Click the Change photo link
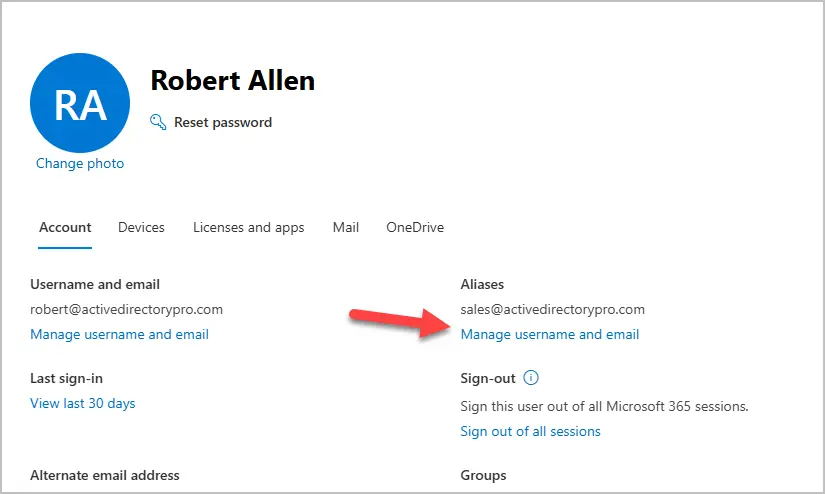The image size is (825, 494). tap(80, 164)
